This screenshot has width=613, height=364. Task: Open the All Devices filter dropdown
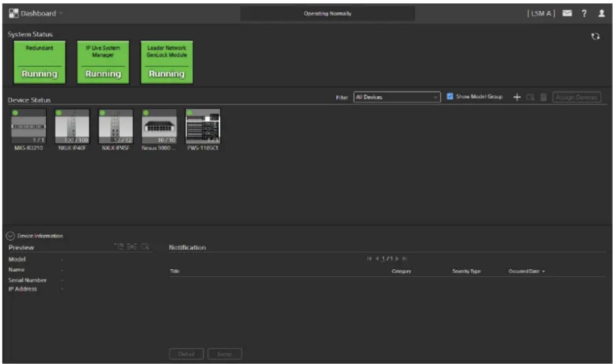397,97
